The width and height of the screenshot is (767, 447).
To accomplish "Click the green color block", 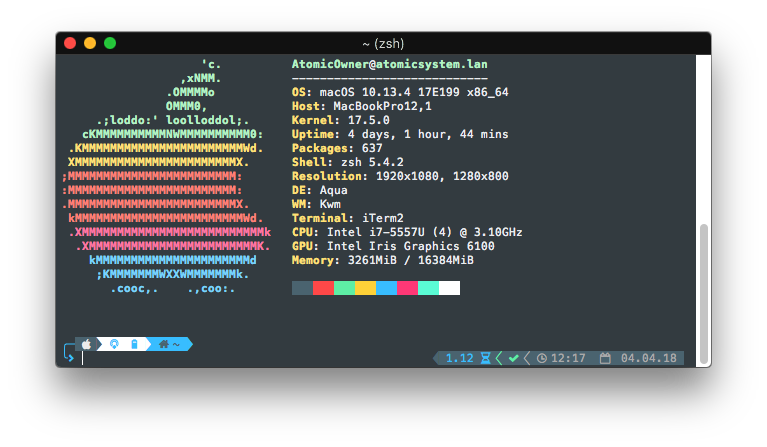I will tap(344, 288).
